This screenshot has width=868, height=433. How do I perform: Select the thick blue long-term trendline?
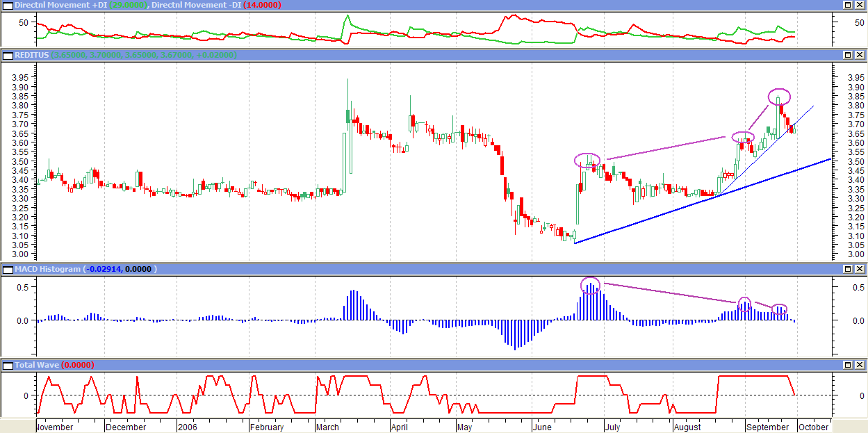[x=703, y=201]
